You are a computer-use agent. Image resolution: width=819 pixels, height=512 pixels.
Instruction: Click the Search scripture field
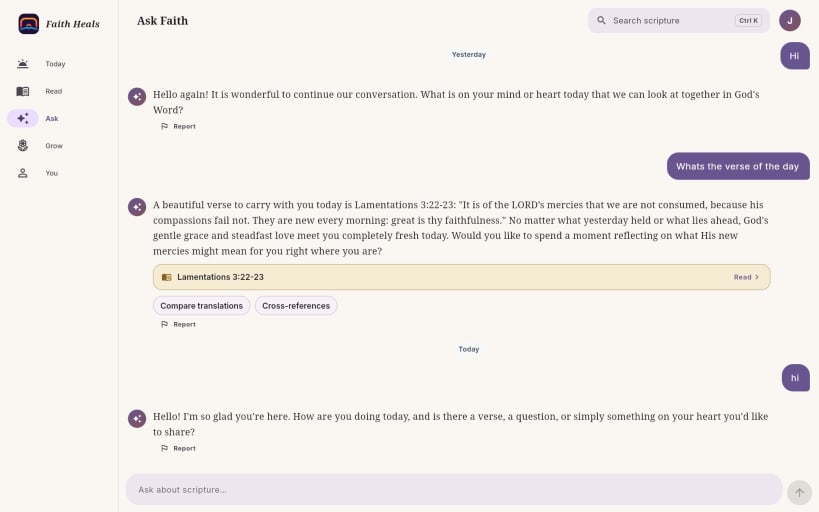678,20
